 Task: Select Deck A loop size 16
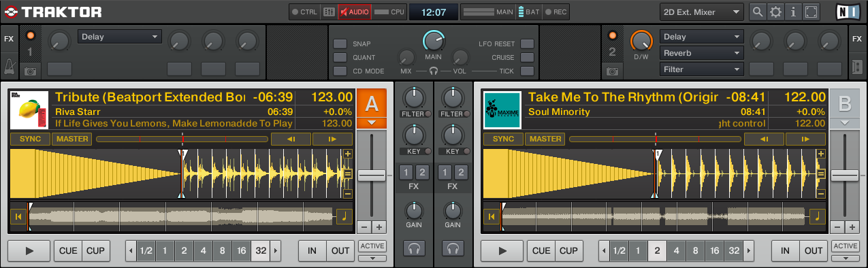click(242, 250)
